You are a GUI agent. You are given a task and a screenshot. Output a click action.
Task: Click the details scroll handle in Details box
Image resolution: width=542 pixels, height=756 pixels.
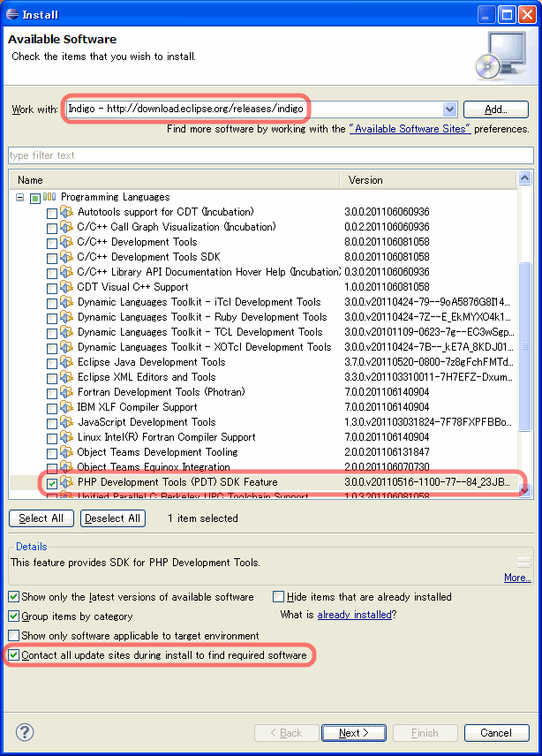click(x=524, y=562)
